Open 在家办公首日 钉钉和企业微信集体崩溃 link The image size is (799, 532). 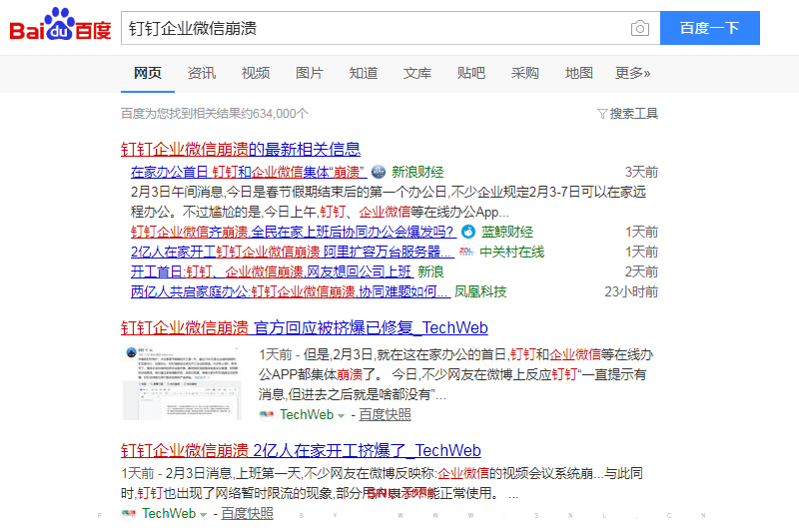click(249, 172)
